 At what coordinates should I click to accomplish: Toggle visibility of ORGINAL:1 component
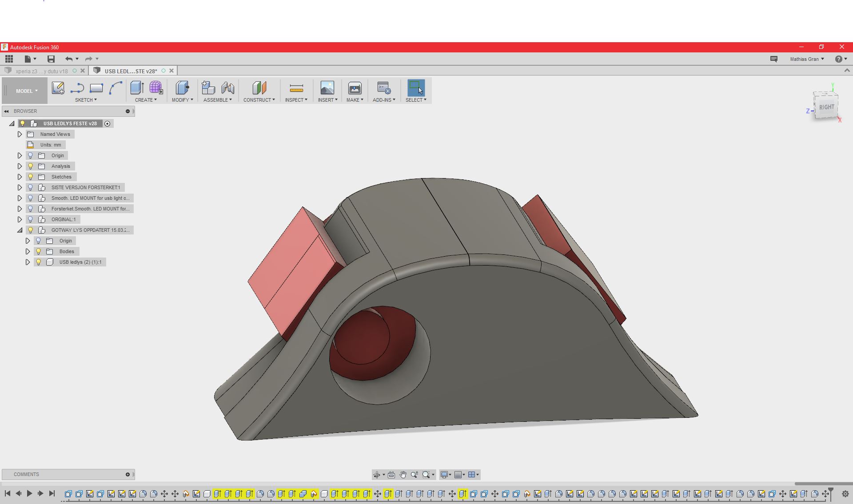click(x=31, y=219)
